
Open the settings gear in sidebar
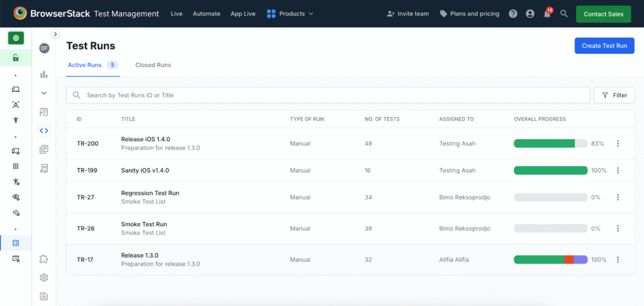pos(44,278)
